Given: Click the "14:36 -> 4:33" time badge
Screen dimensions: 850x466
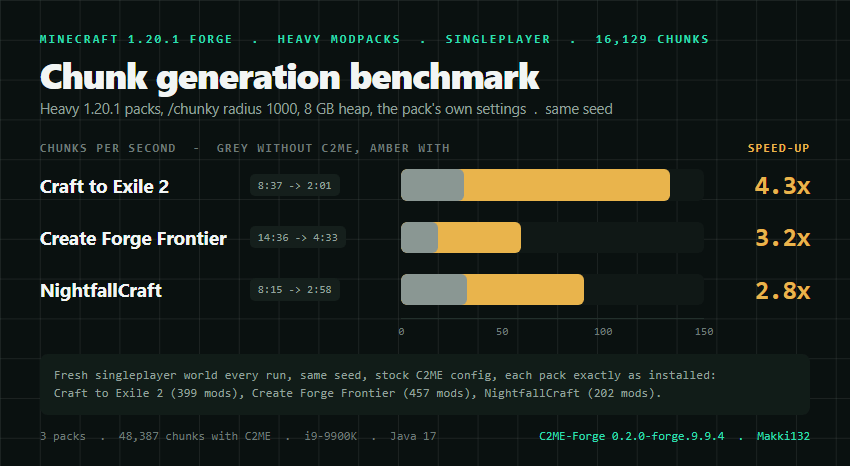Looking at the screenshot, I should pos(298,237).
